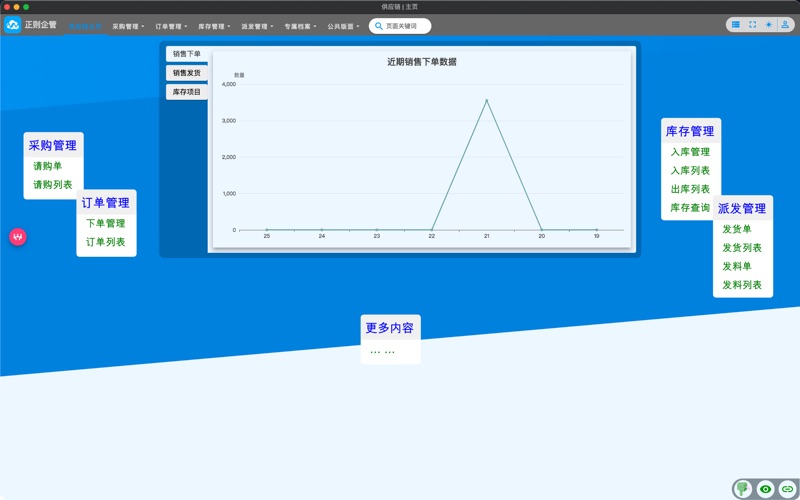Click the fullscreen icon in top toolbar
Screen dimensions: 800x500
coord(753,25)
